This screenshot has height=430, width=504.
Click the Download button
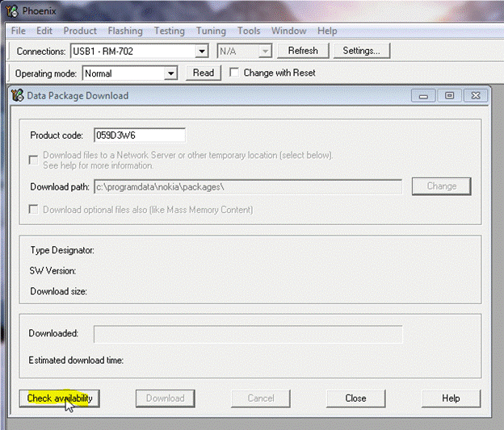[166, 399]
